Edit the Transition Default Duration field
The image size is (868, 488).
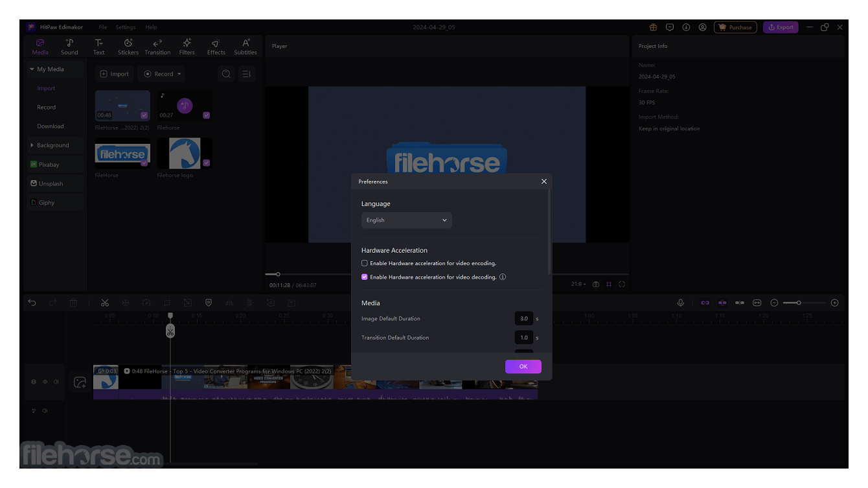pyautogui.click(x=523, y=338)
